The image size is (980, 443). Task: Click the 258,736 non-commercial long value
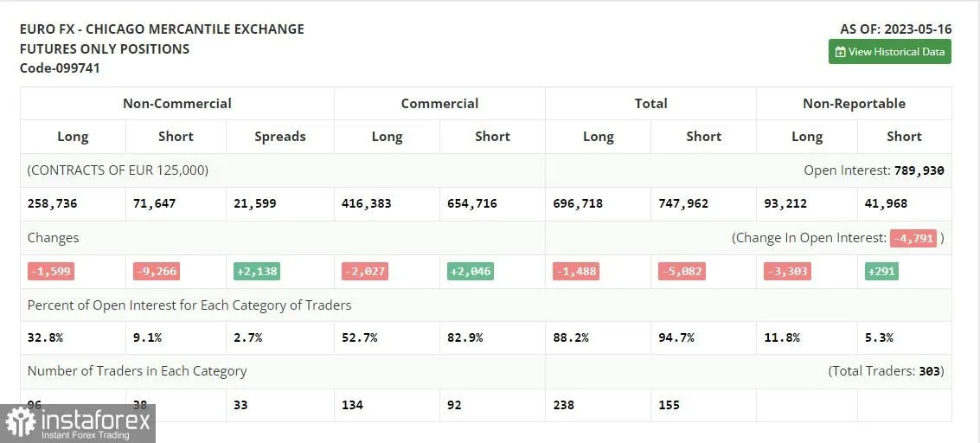pos(53,203)
